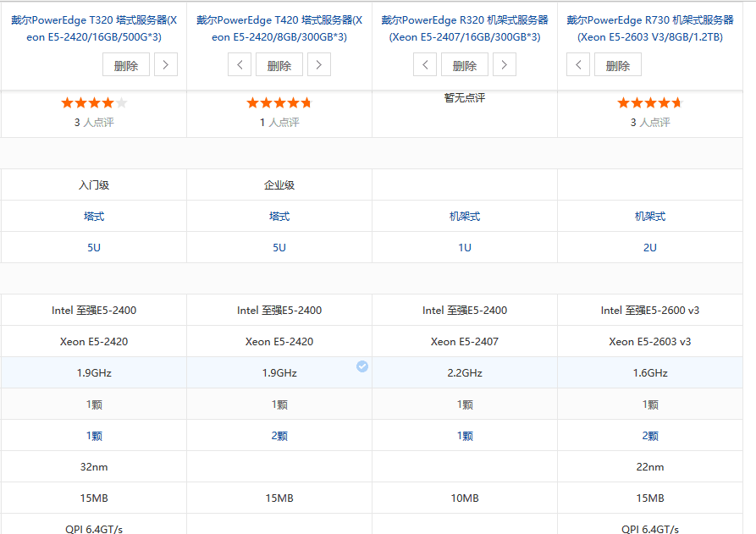
Task: Move the R320 column right with its arrow
Action: tap(505, 64)
